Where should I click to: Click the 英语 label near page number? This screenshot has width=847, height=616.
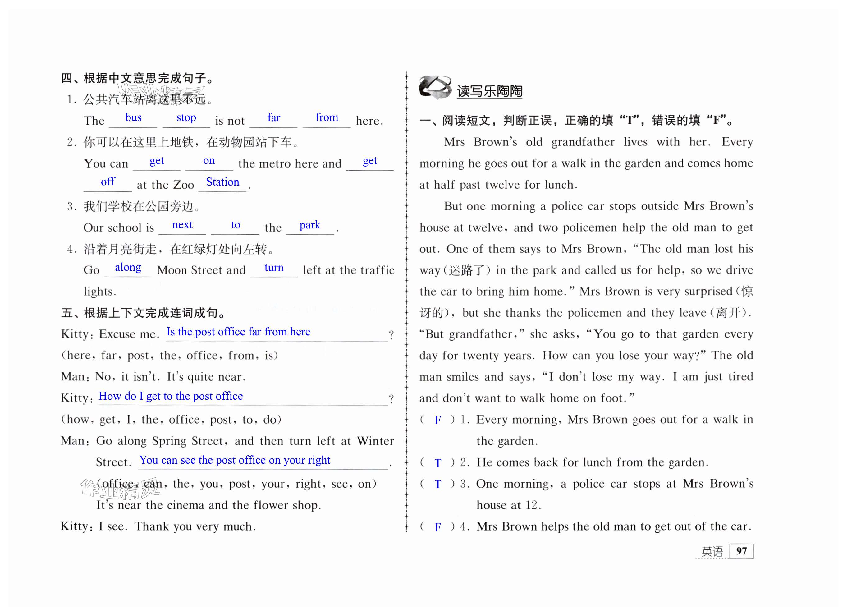[x=712, y=551]
